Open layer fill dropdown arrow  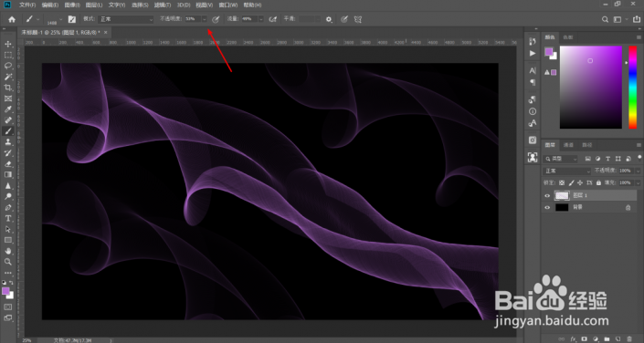[x=638, y=182]
